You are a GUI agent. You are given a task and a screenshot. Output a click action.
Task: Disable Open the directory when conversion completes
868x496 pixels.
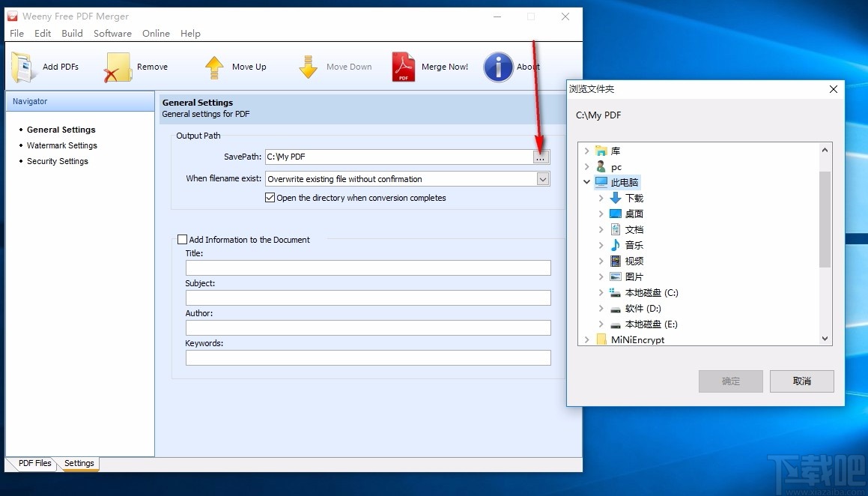tap(270, 198)
